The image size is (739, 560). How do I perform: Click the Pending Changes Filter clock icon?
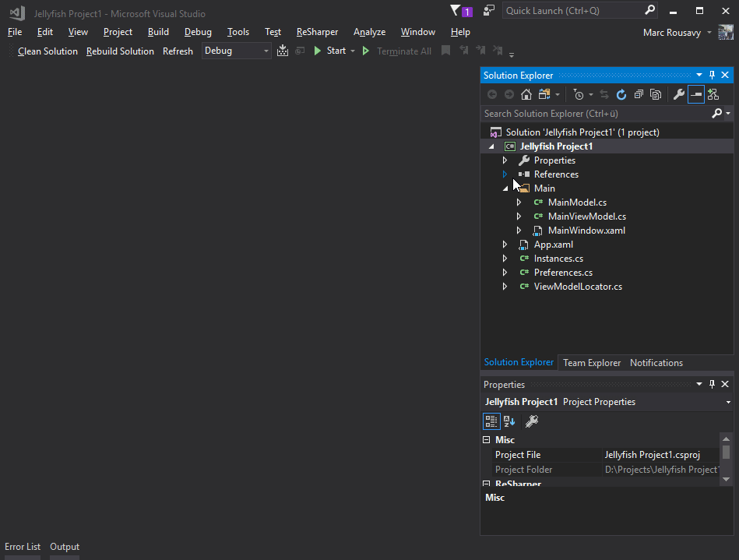579,95
